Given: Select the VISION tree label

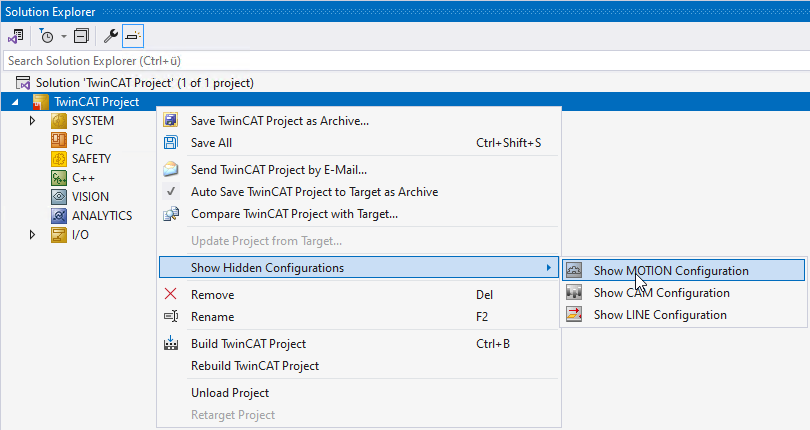Looking at the screenshot, I should coord(90,197).
